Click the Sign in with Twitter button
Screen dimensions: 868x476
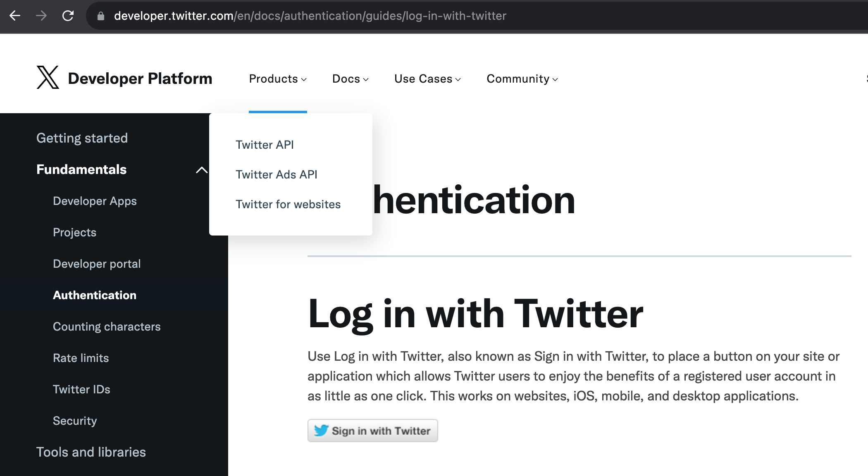coord(372,431)
